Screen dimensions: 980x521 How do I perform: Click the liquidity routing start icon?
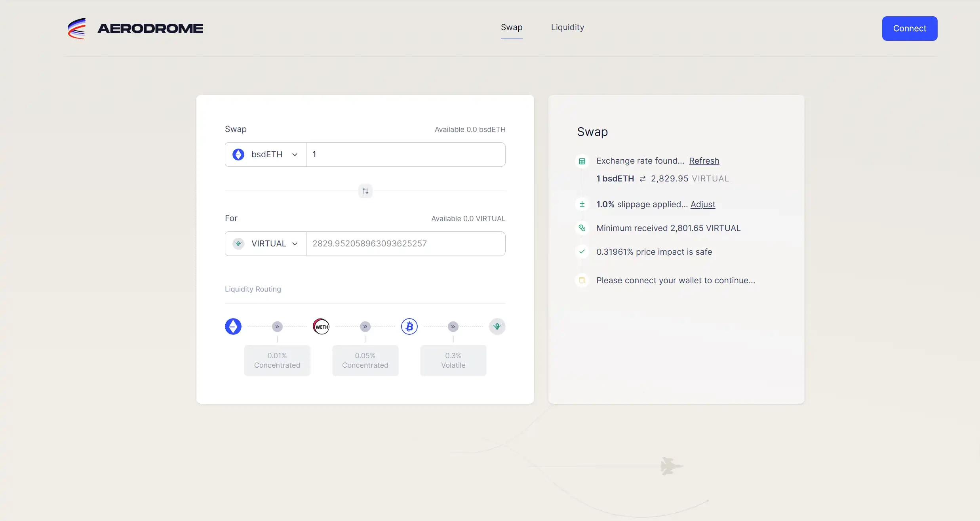tap(233, 326)
